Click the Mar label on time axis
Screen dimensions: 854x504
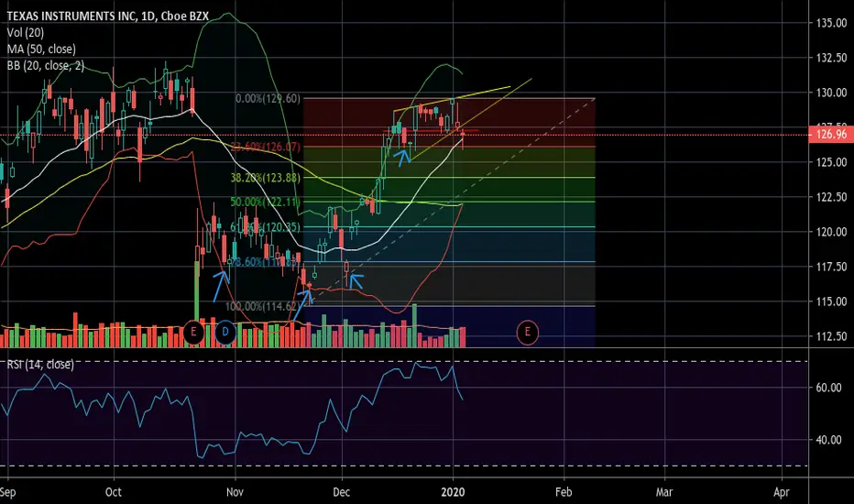pyautogui.click(x=664, y=492)
